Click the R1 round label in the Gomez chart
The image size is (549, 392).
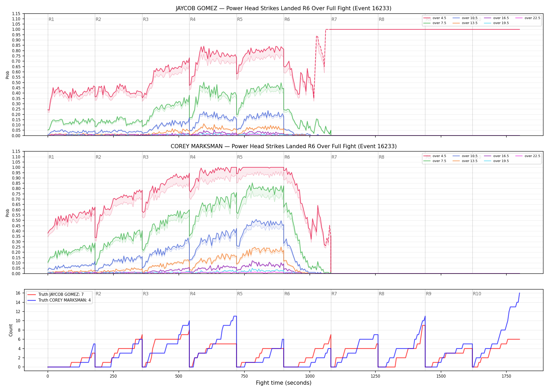click(x=51, y=19)
